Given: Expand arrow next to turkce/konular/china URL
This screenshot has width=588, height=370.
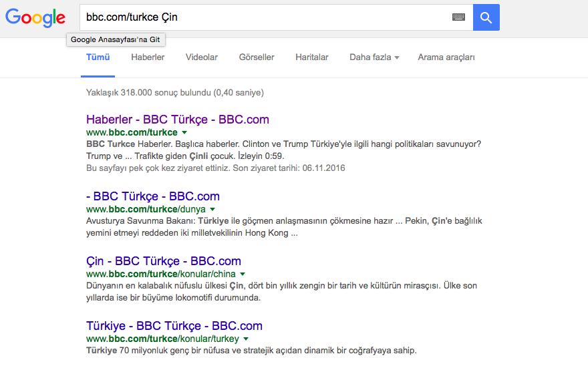Looking at the screenshot, I should coord(243,274).
